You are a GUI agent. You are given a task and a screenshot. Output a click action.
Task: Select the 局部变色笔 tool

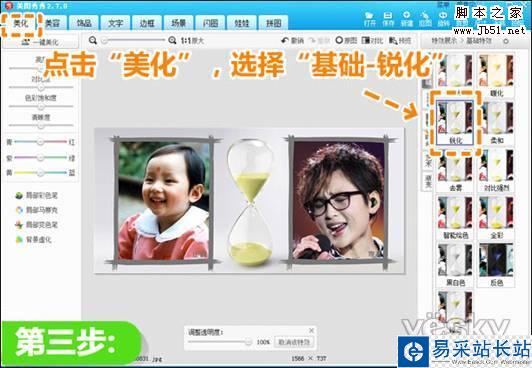37,225
